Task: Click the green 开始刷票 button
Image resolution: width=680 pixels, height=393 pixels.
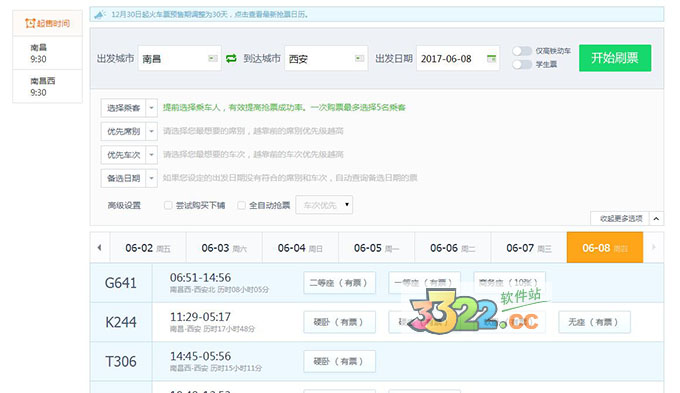Action: [615, 58]
